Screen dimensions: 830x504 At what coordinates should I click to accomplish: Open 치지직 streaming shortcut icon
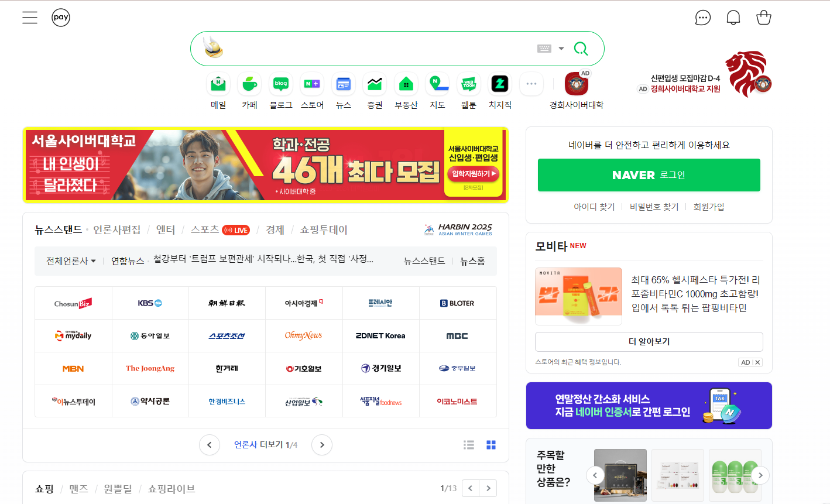click(500, 84)
